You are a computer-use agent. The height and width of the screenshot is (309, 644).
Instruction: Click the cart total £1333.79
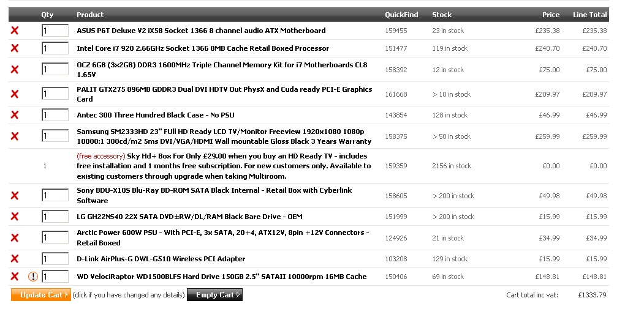(592, 295)
